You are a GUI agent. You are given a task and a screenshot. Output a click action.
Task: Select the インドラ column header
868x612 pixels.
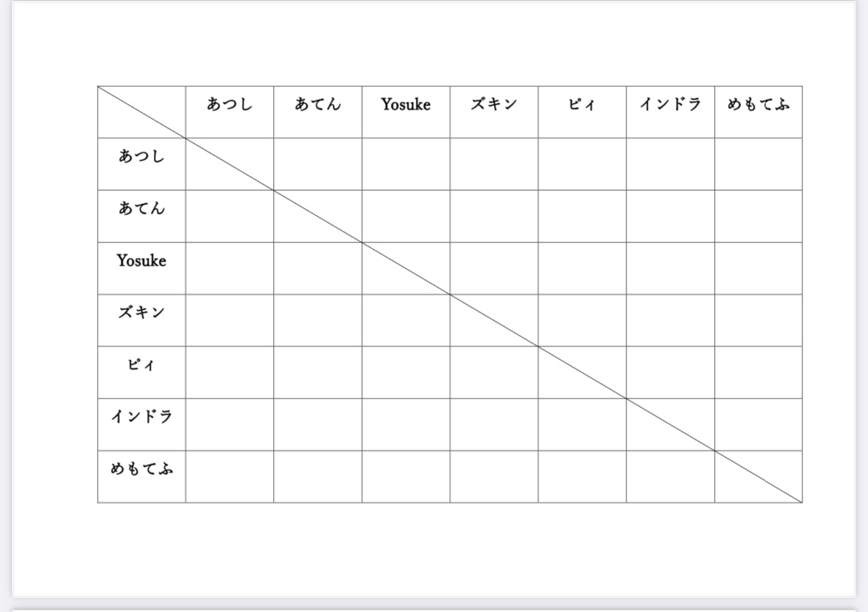(671, 112)
